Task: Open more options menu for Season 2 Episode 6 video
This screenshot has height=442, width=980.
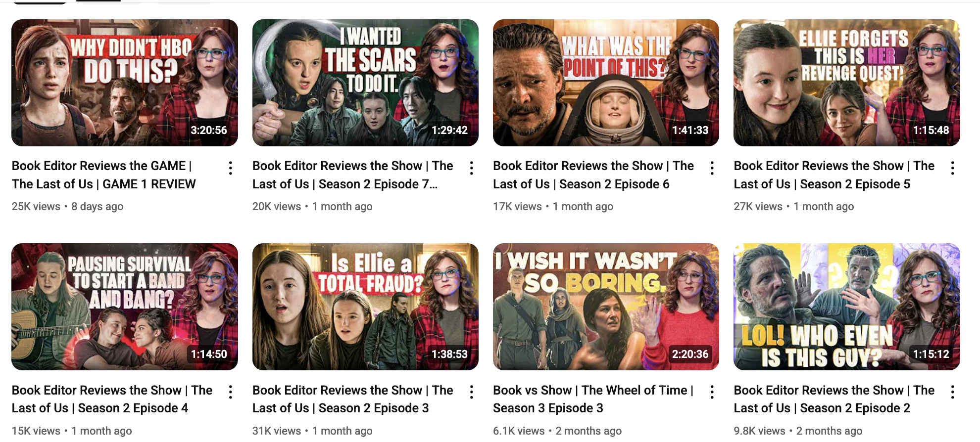Action: pyautogui.click(x=712, y=168)
